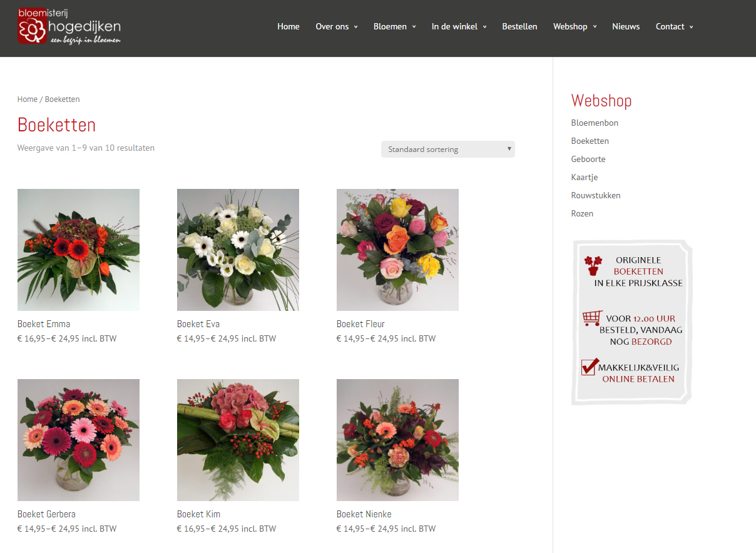This screenshot has height=553, width=756.
Task: Click the Boeket Eva product title
Action: click(198, 324)
